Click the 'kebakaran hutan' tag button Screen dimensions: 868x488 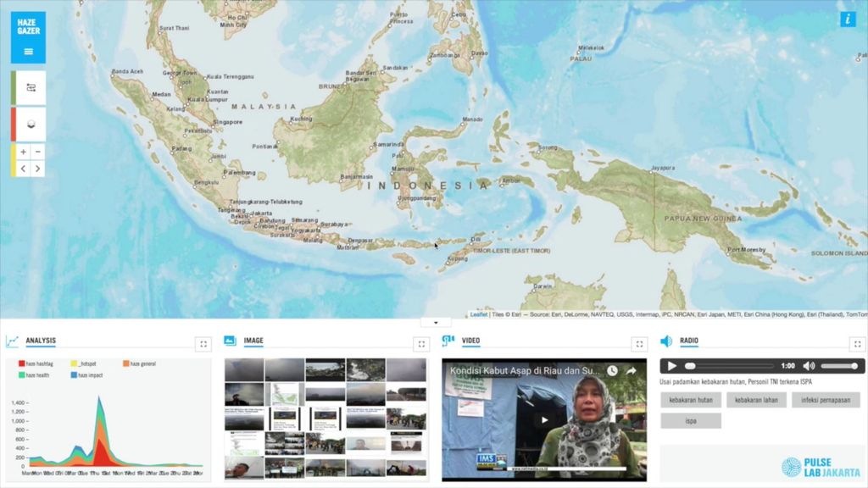click(x=690, y=400)
